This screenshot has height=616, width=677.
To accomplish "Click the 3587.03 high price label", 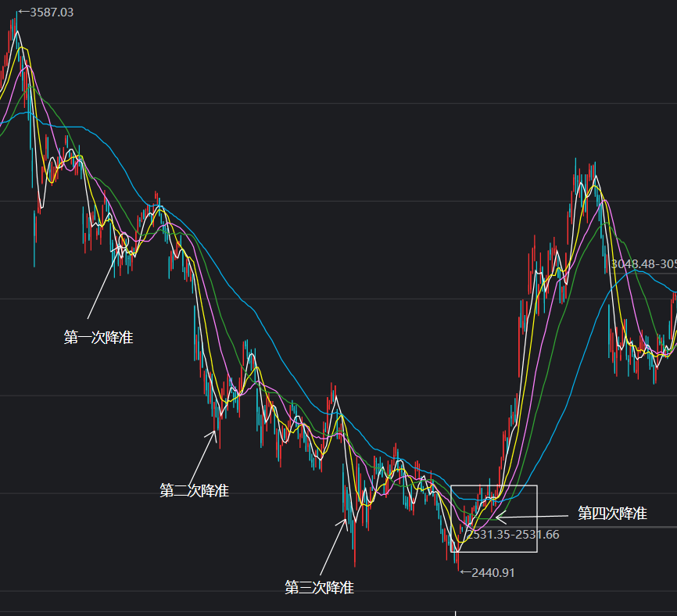I will pyautogui.click(x=52, y=13).
